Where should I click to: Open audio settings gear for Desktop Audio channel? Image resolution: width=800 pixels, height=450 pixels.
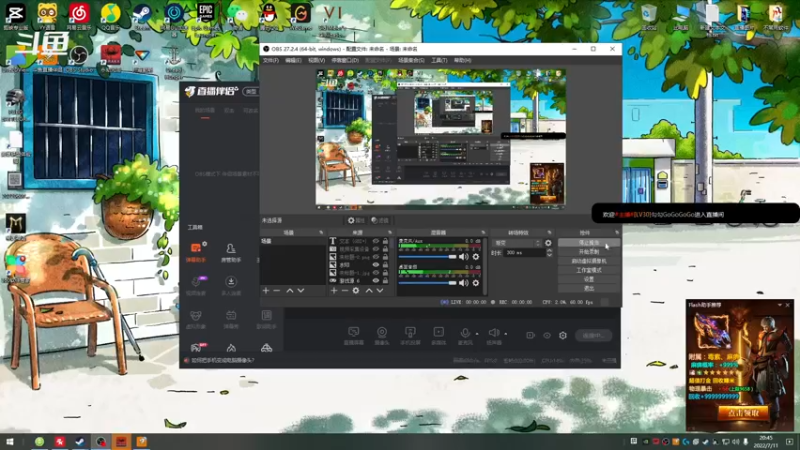[476, 283]
